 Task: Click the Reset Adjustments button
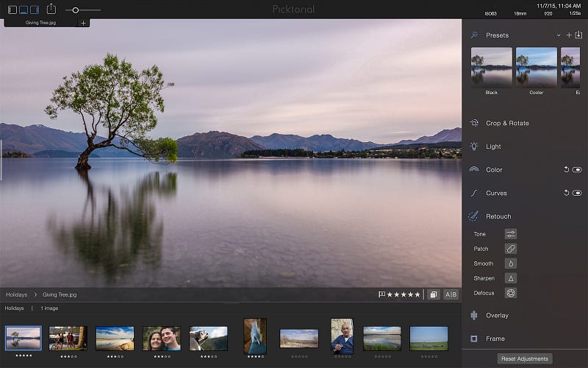click(525, 358)
